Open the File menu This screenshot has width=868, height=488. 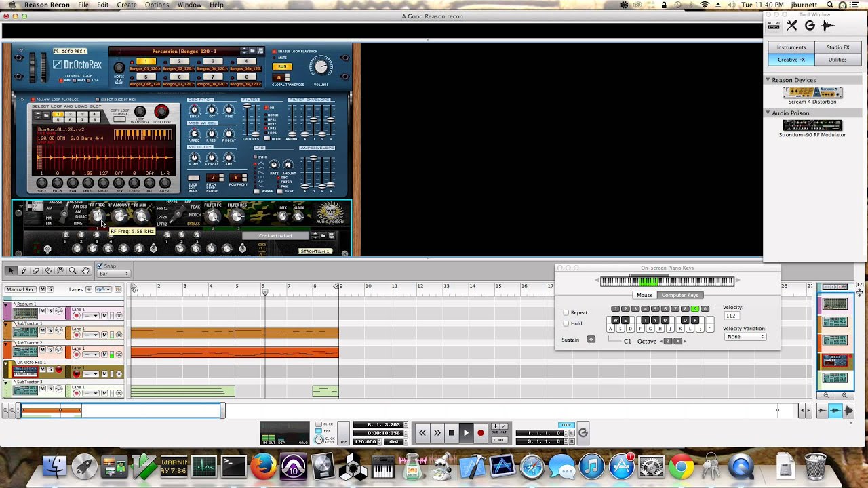click(83, 5)
